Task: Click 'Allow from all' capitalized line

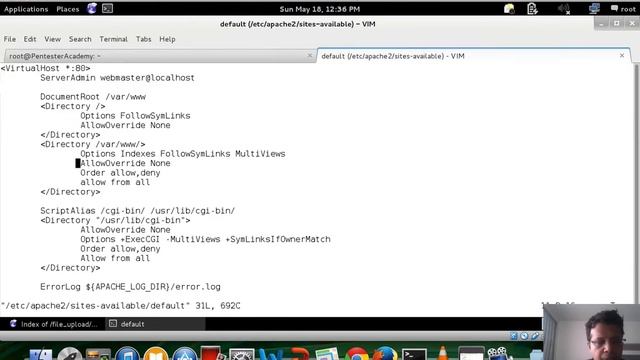Action: (x=115, y=258)
